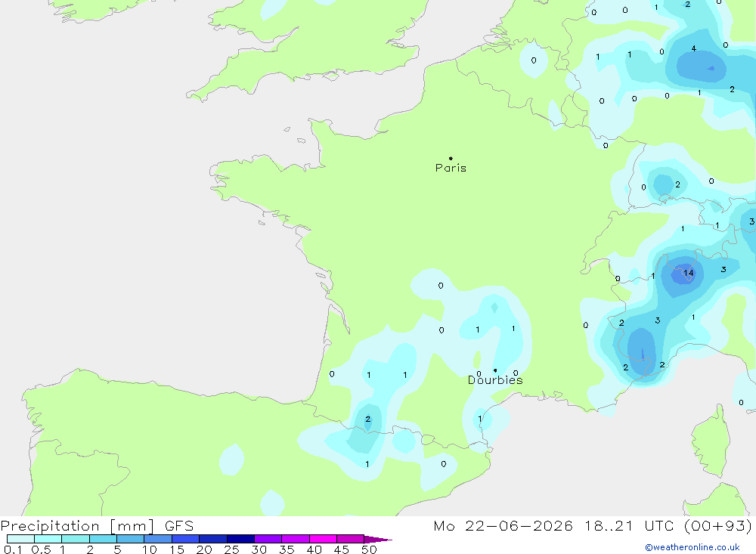Screen dimensions: 756x554
Task: Click the legend label 10
Action: (150, 549)
